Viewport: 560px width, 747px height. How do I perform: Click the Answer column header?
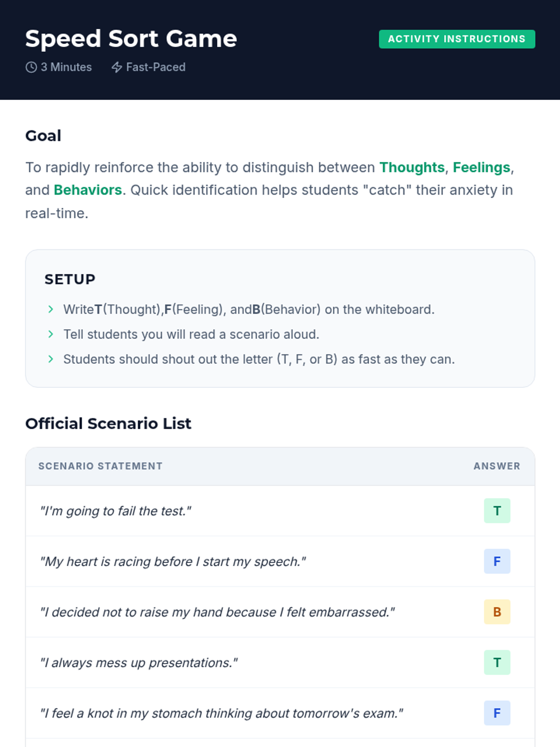[x=497, y=466]
